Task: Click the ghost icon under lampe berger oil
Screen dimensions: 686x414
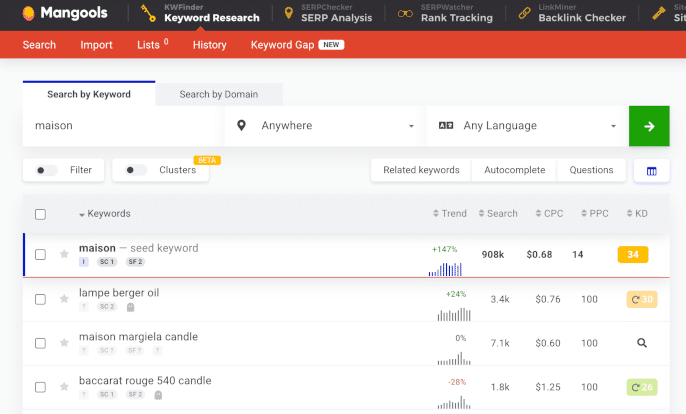Action: [x=130, y=307]
